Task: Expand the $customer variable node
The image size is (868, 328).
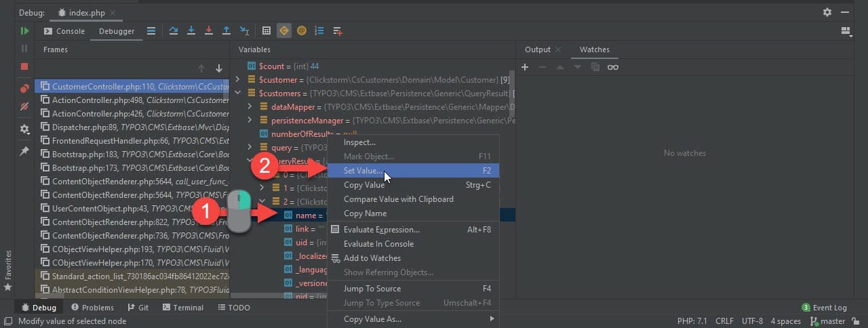Action: [x=237, y=79]
